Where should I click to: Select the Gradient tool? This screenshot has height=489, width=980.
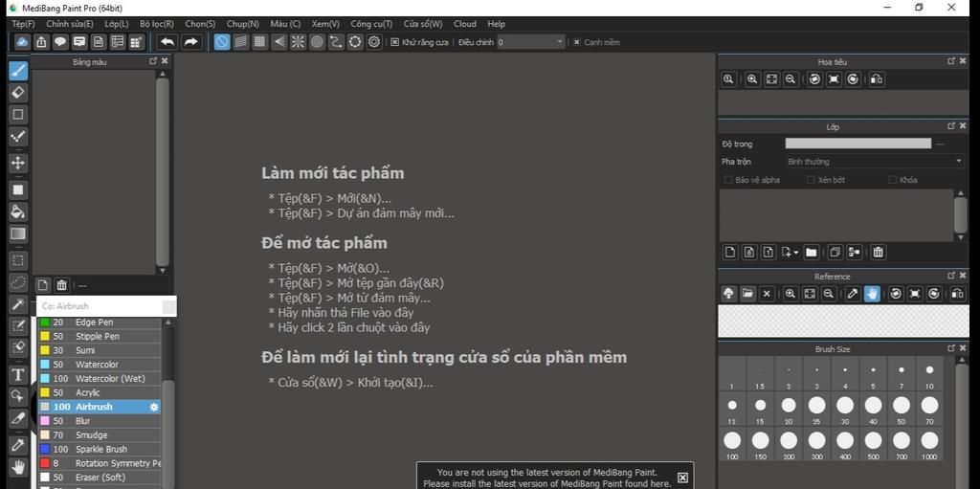pos(18,233)
